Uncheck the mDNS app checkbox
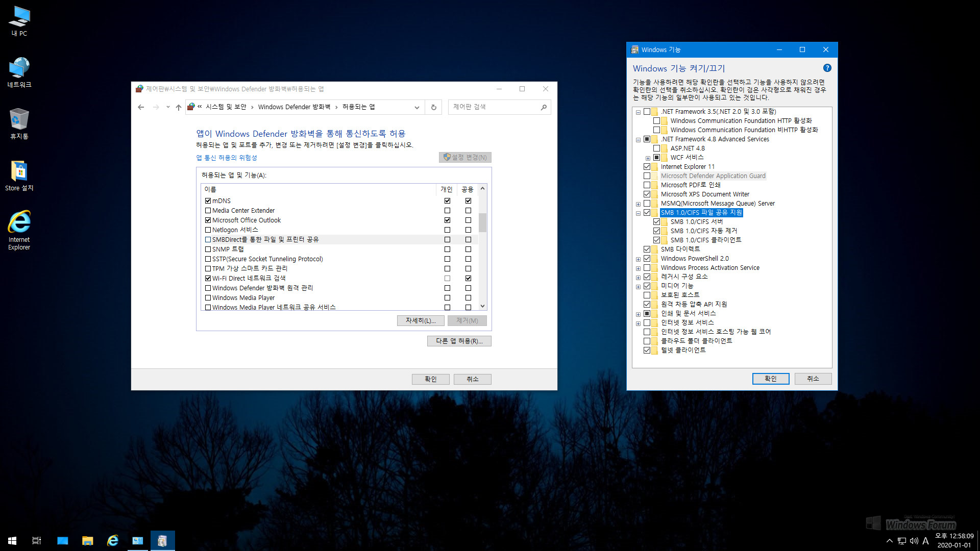Image resolution: width=980 pixels, height=551 pixels. point(208,201)
